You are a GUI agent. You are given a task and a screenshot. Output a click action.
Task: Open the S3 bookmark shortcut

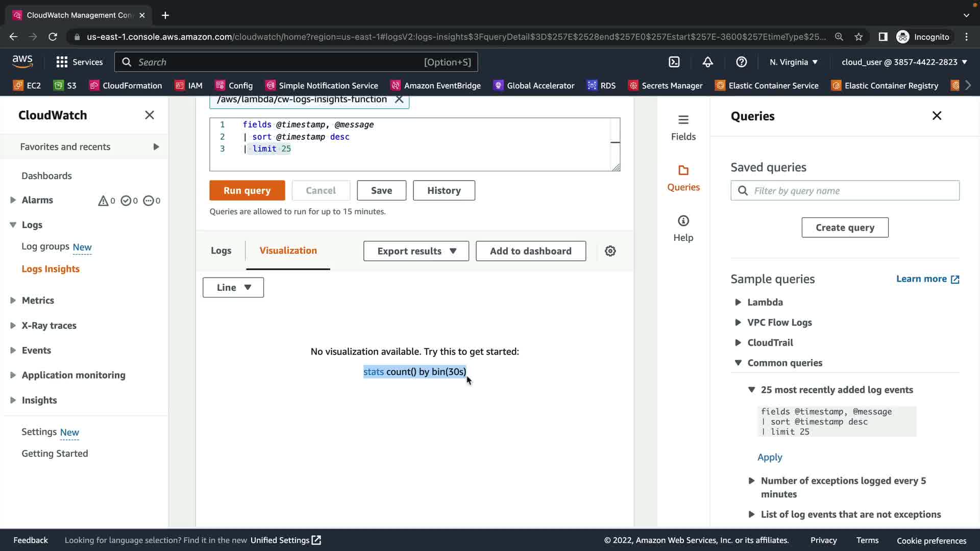point(65,85)
